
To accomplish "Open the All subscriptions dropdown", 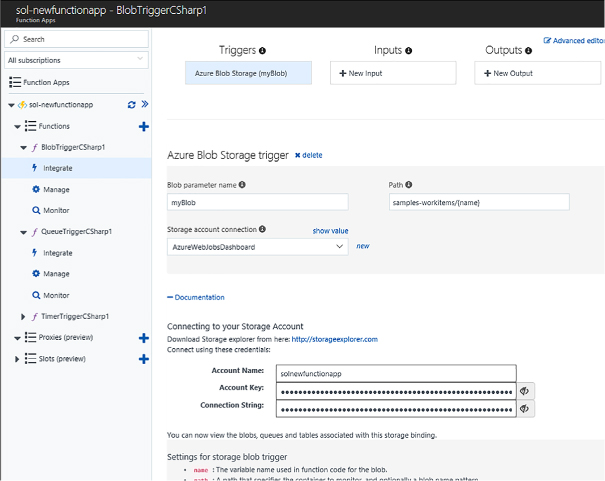I will tap(76, 60).
